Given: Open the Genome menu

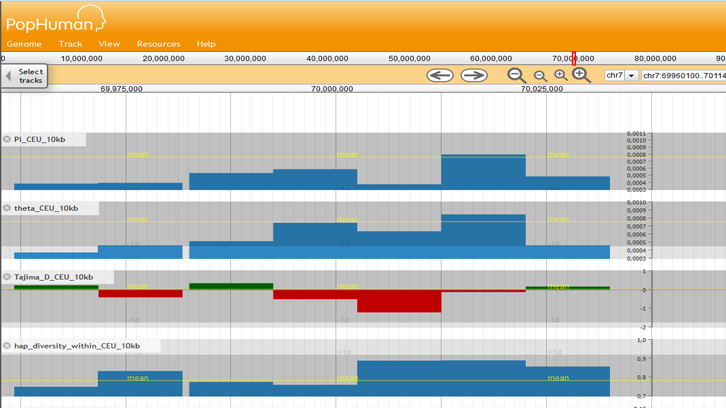Looking at the screenshot, I should pos(24,44).
